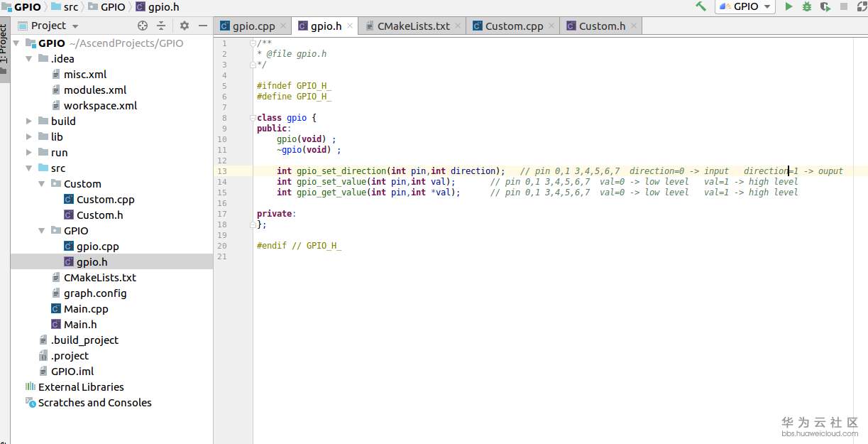The width and height of the screenshot is (868, 444).
Task: Click the src breadcrumb in navigation bar
Action: point(65,7)
